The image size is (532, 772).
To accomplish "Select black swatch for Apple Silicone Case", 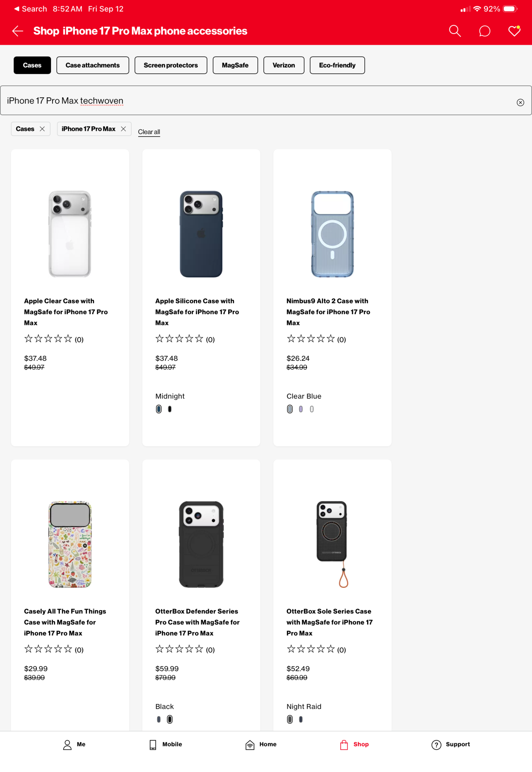I will [x=170, y=409].
